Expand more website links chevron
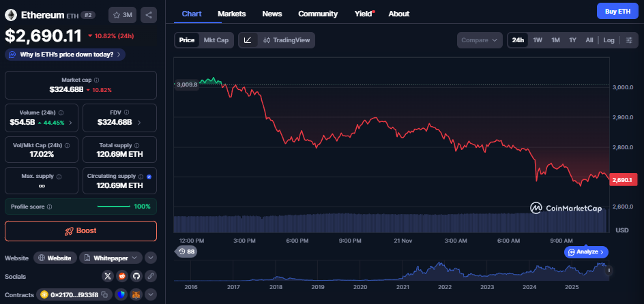Screen dimensions: 644x304 point(151,258)
